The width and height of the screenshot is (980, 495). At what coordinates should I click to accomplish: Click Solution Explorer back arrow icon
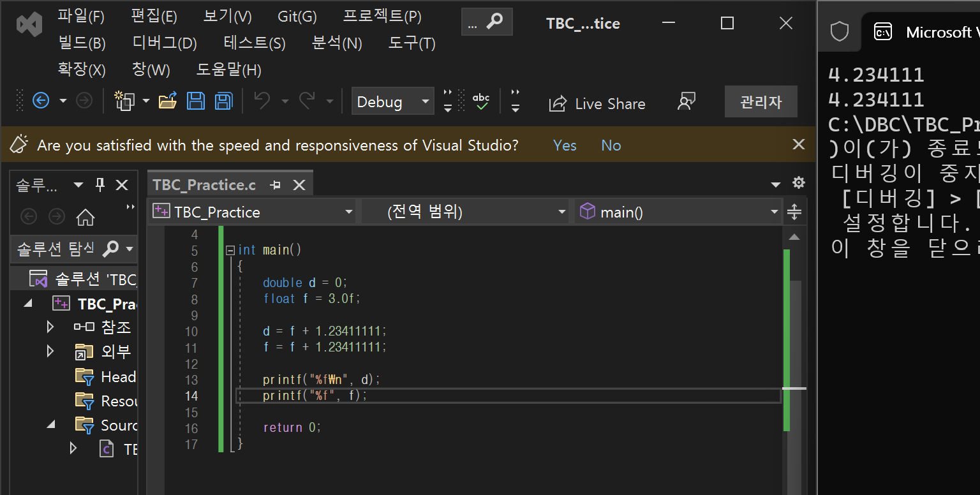click(x=29, y=217)
